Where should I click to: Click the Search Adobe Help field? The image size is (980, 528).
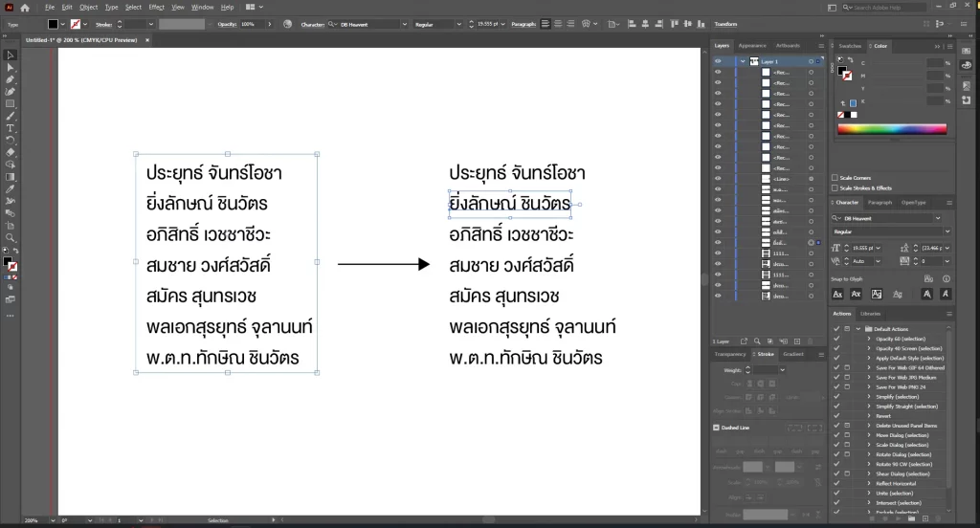pyautogui.click(x=883, y=8)
